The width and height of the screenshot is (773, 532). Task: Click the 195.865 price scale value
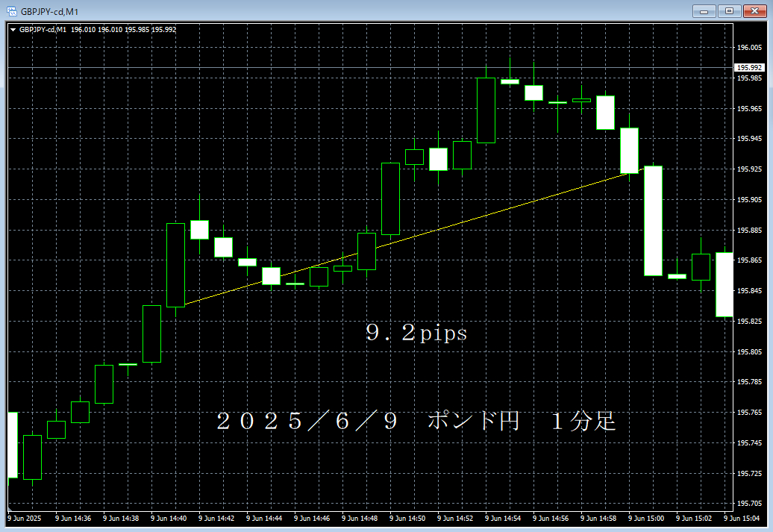tap(749, 260)
